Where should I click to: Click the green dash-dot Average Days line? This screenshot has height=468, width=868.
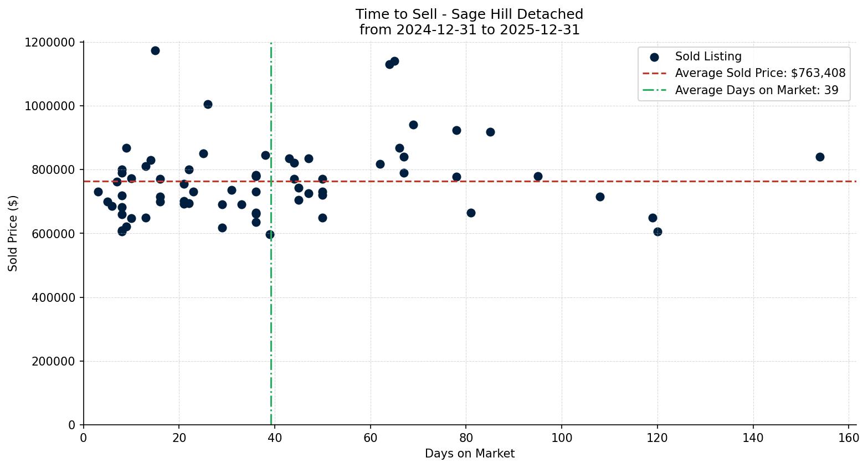(270, 332)
